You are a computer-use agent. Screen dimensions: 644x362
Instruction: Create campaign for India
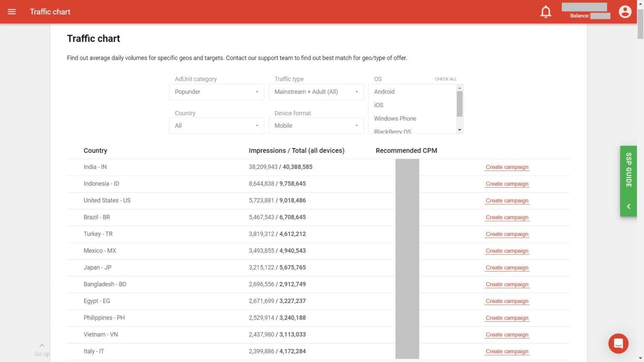click(507, 167)
